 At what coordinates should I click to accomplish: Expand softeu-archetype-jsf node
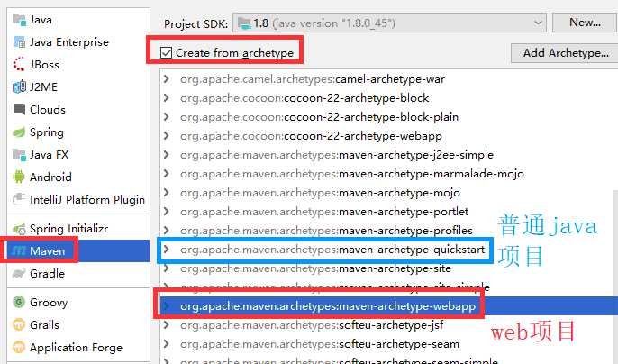pyautogui.click(x=167, y=325)
